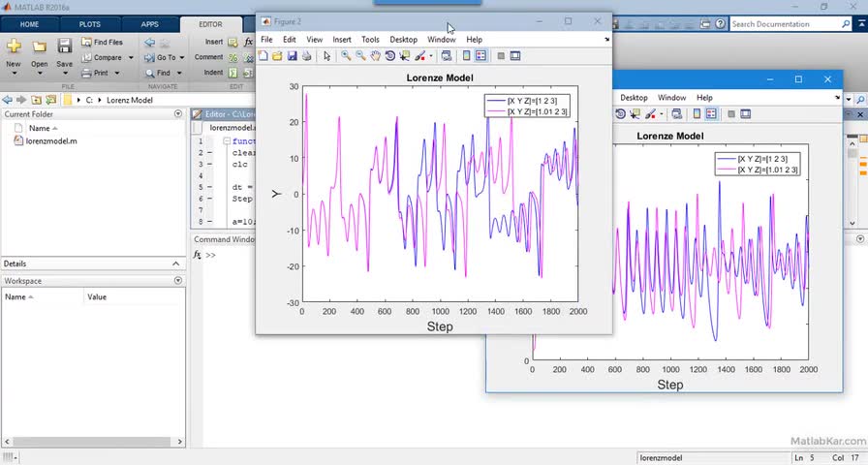The width and height of the screenshot is (868, 465).
Task: Click the Workspace horizontal scrollbar thumb
Action: coord(92,442)
